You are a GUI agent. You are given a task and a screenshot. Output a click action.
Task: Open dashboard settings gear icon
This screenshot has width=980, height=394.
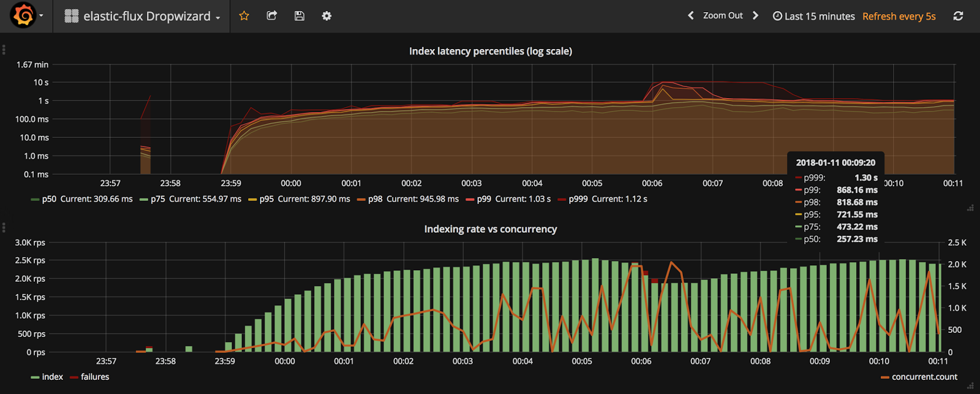(x=326, y=16)
